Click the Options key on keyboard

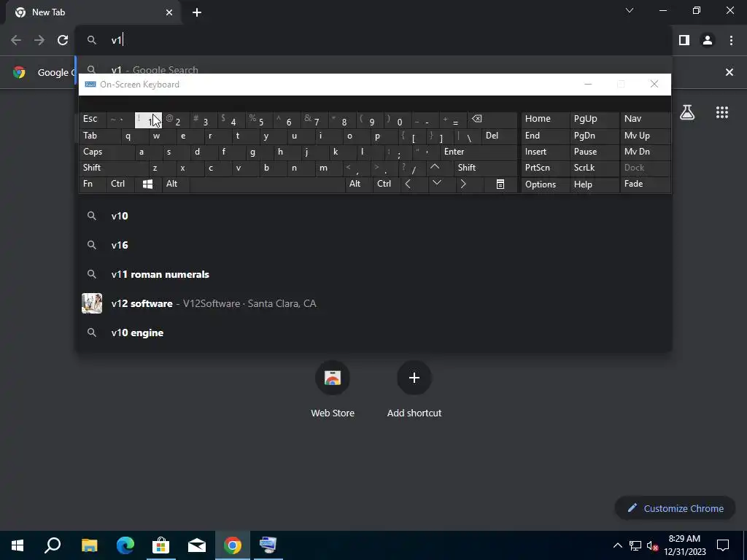[x=546, y=184]
